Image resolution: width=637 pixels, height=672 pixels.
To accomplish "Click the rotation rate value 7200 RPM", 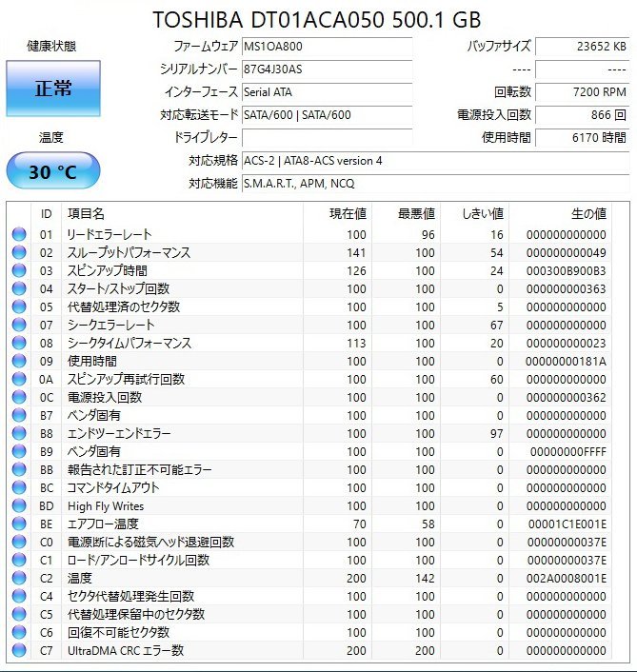I will click(x=582, y=91).
